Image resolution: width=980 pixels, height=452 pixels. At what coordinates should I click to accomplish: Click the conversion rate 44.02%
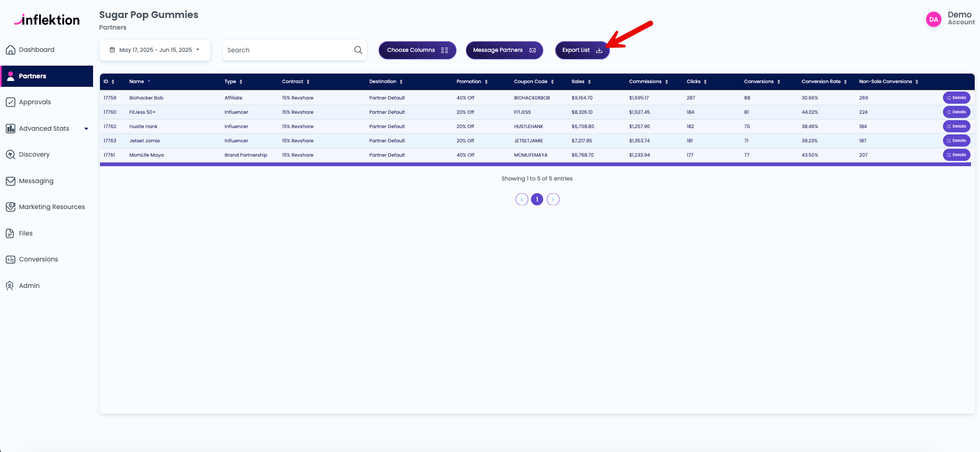[x=810, y=112]
